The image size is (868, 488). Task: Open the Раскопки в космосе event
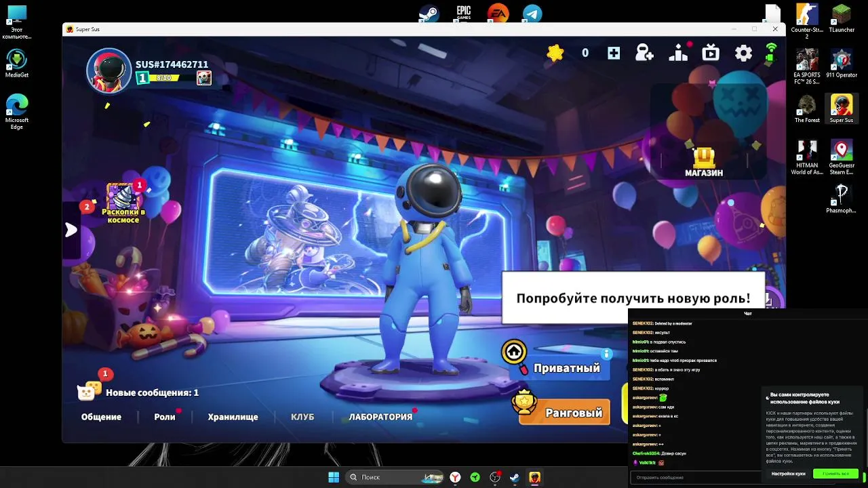tap(123, 203)
